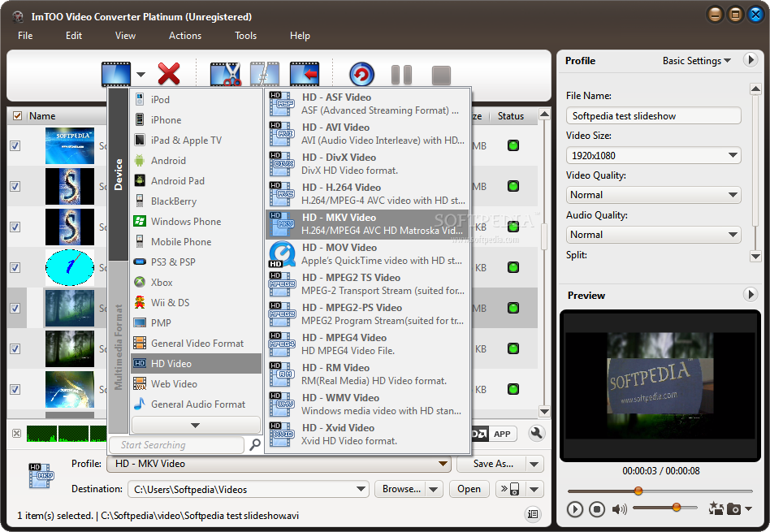Click the APP button
This screenshot has width=770, height=532.
point(502,435)
